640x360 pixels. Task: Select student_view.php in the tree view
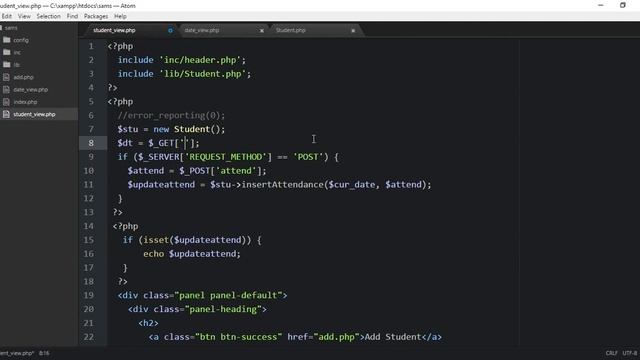click(34, 114)
